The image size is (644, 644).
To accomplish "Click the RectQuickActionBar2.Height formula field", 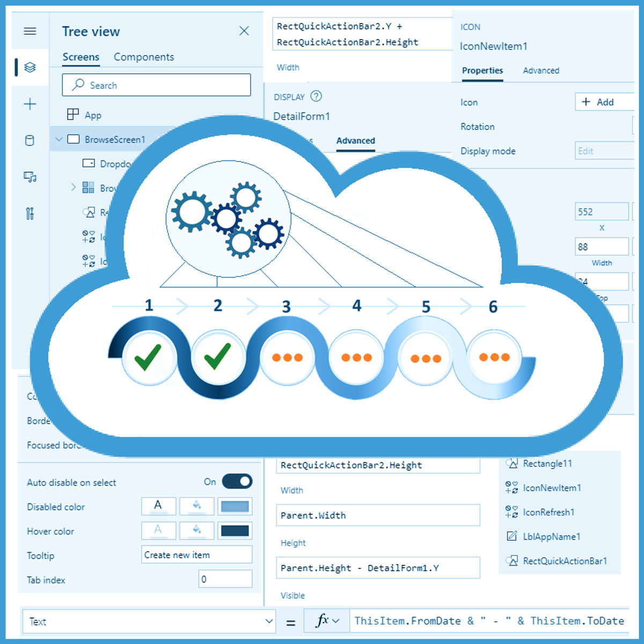I will [x=378, y=465].
